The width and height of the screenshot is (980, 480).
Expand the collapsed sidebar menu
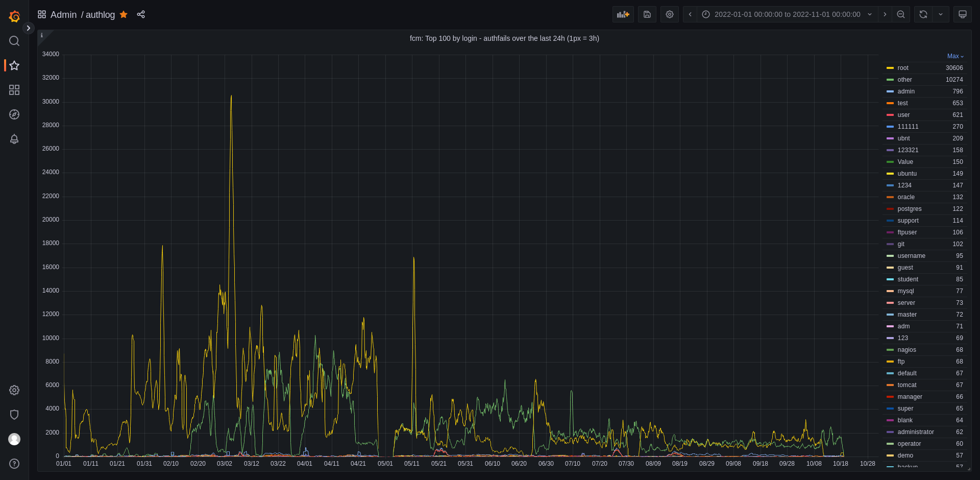click(x=29, y=28)
